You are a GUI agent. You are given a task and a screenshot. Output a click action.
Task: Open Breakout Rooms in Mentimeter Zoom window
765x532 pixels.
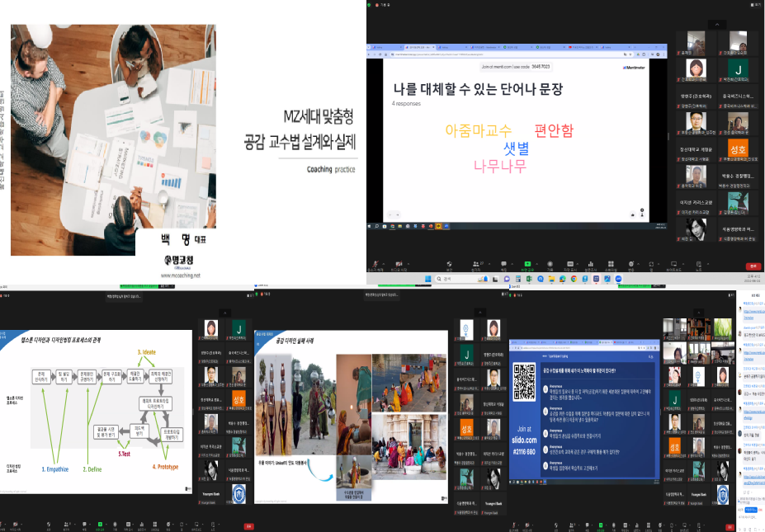click(x=611, y=264)
